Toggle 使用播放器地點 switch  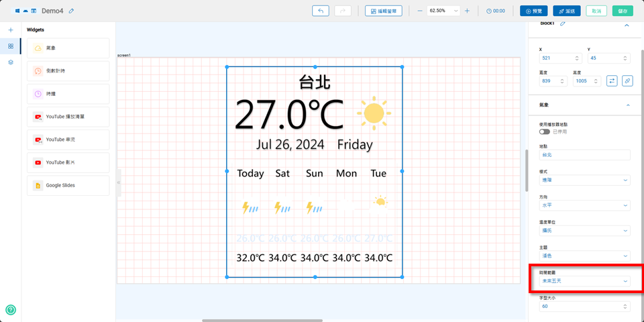coord(544,131)
